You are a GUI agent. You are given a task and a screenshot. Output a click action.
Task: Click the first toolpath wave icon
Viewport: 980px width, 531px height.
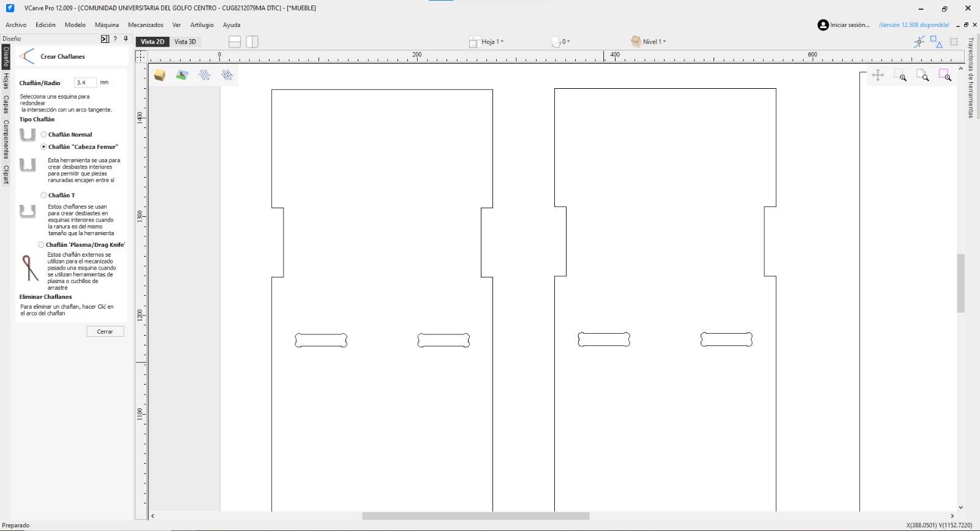point(205,75)
